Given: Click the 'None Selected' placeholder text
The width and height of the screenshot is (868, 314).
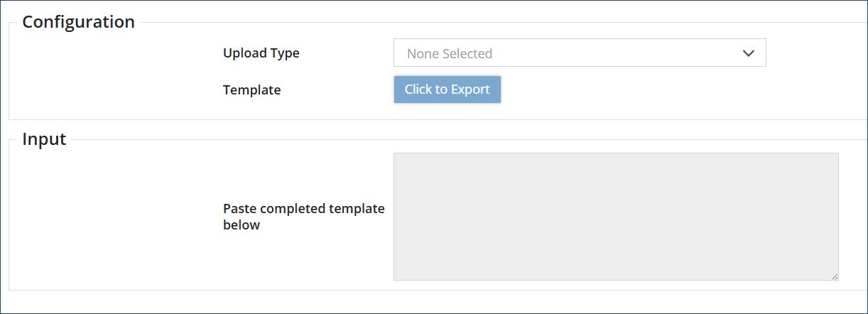Looking at the screenshot, I should (x=450, y=53).
